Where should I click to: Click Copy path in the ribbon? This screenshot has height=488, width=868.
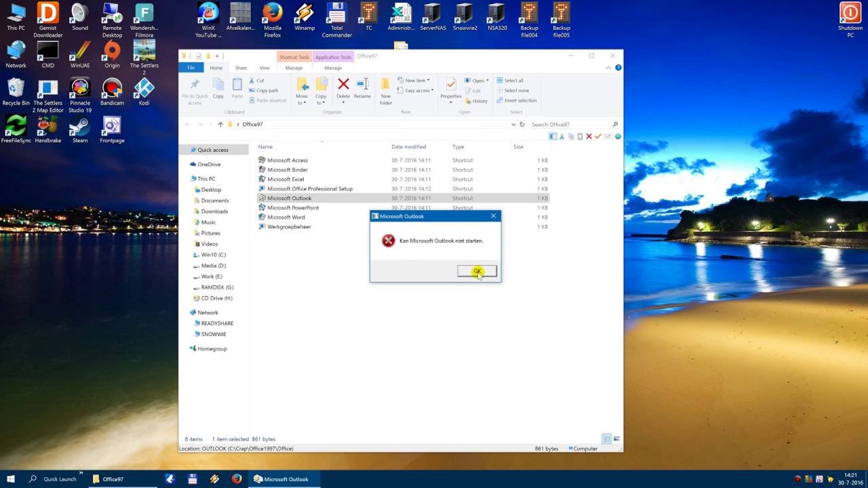click(264, 90)
